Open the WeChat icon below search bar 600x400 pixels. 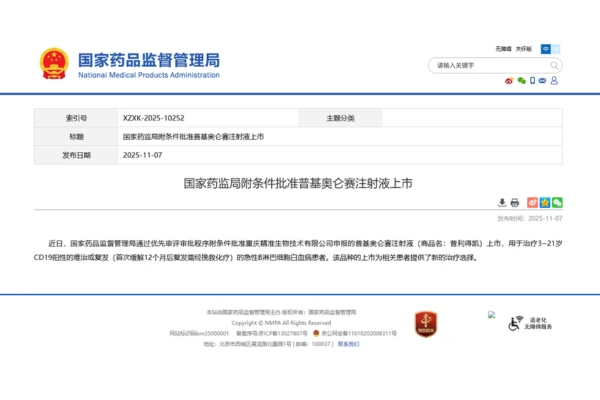point(520,80)
